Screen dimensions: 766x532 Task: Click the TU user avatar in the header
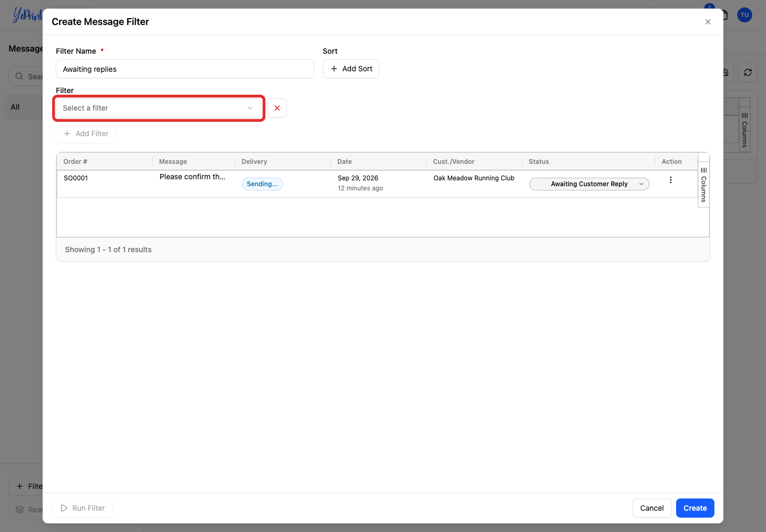click(x=745, y=15)
